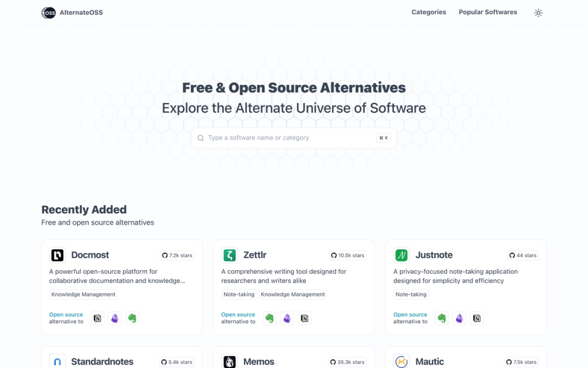Viewport: 588px width, 368px height.
Task: Select Docmost's Knowledge Management tag
Action: (83, 294)
